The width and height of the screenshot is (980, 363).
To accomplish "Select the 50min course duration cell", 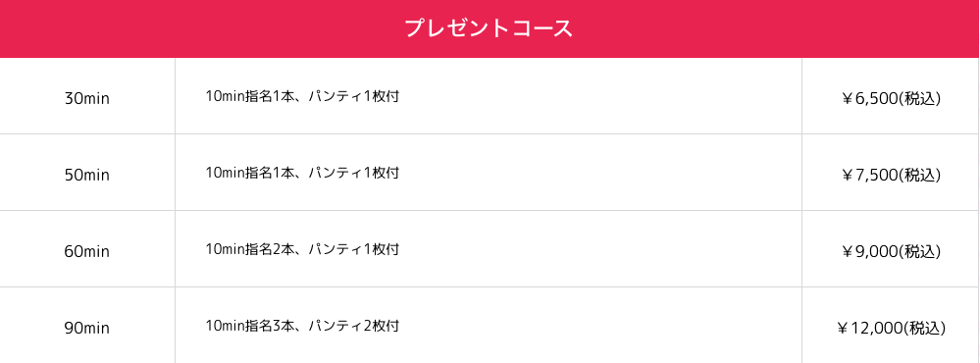I will pyautogui.click(x=87, y=173).
